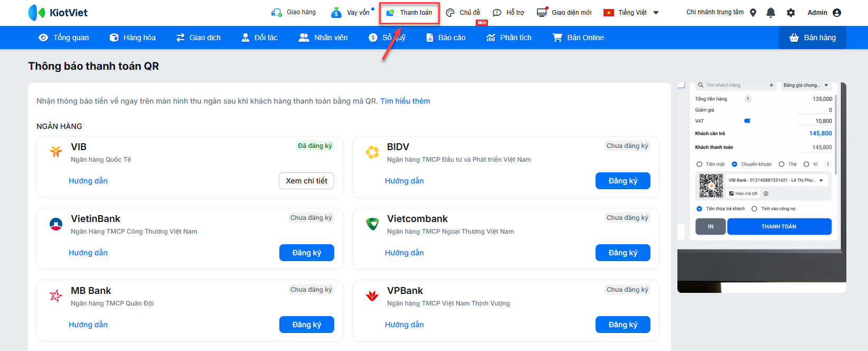
Task: Open Tổng quan menu
Action: pyautogui.click(x=64, y=38)
